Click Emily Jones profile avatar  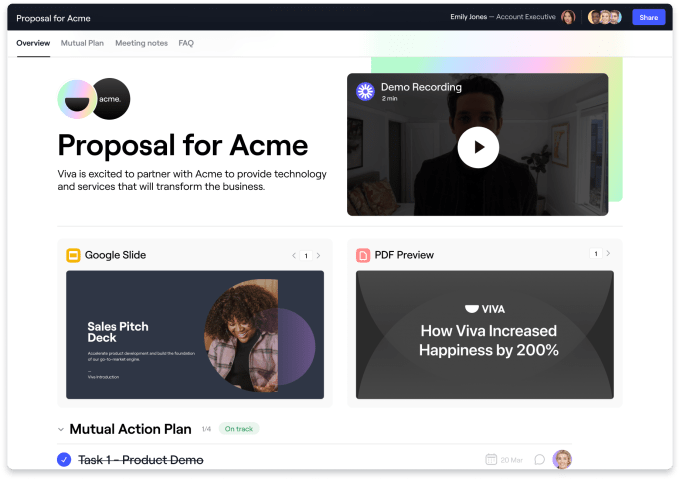[x=568, y=17]
